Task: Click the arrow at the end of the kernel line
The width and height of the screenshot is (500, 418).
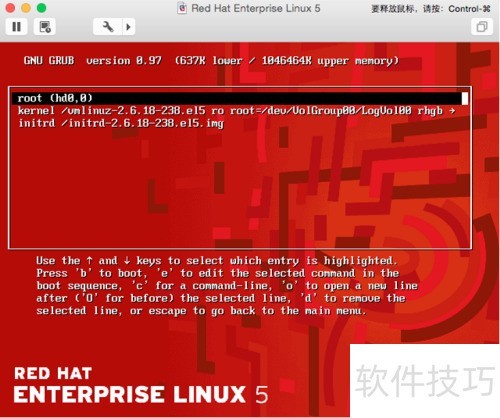Action: pyautogui.click(x=452, y=111)
